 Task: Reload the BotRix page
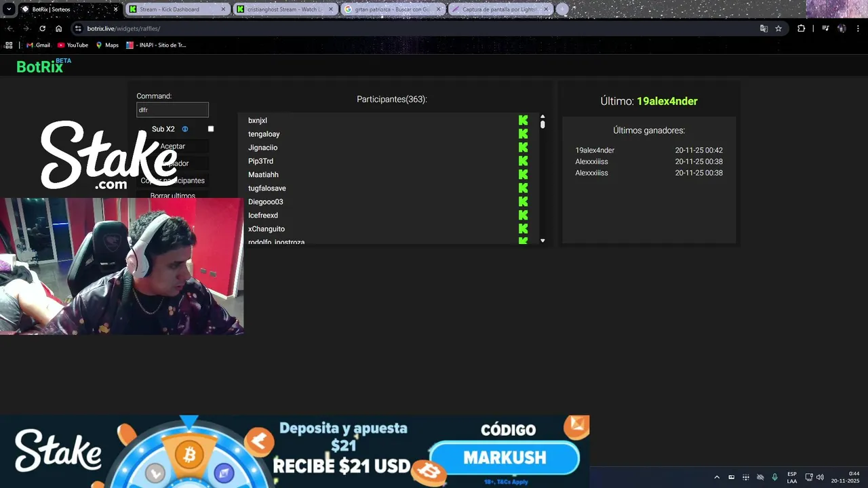[x=42, y=28]
